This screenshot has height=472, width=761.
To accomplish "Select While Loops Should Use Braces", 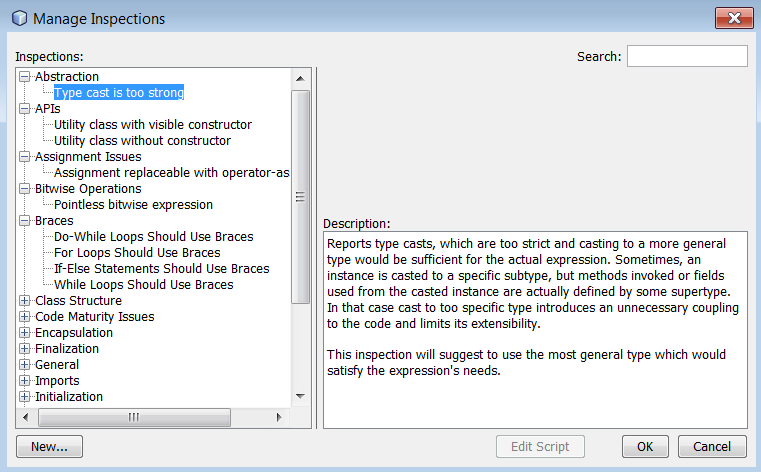I will coord(143,285).
